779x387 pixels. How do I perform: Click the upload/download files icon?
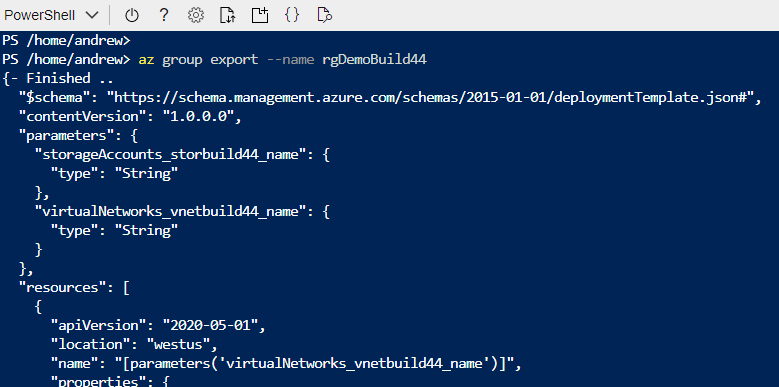point(228,15)
